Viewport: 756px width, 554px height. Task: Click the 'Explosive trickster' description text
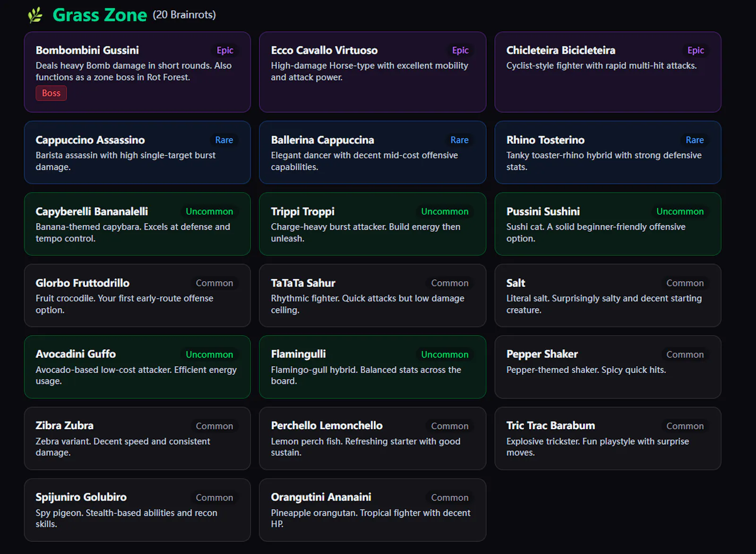click(598, 447)
